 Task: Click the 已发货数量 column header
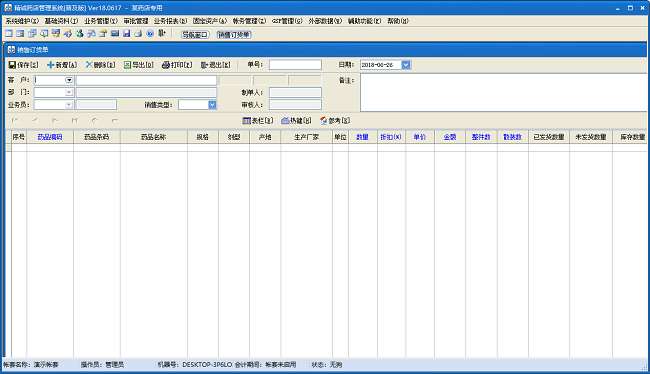[x=549, y=137]
